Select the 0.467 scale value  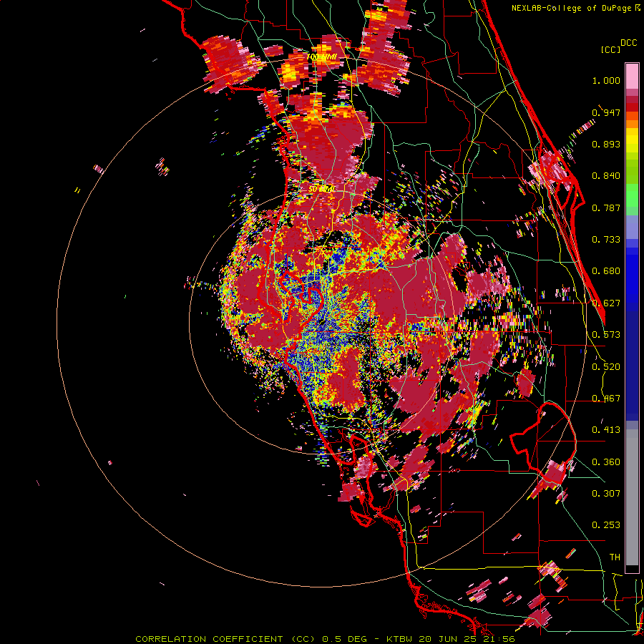click(x=606, y=399)
